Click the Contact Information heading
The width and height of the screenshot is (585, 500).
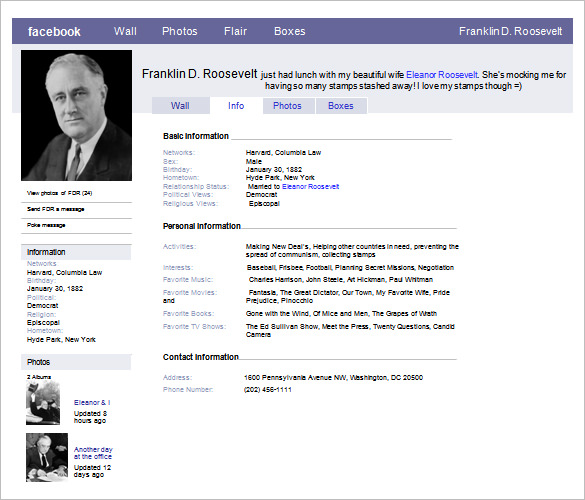[x=201, y=357]
